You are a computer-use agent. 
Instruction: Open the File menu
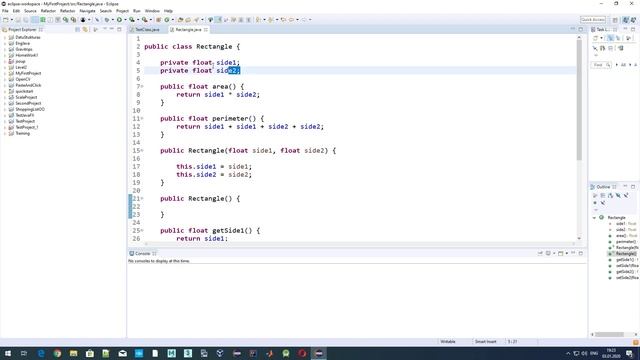5,11
